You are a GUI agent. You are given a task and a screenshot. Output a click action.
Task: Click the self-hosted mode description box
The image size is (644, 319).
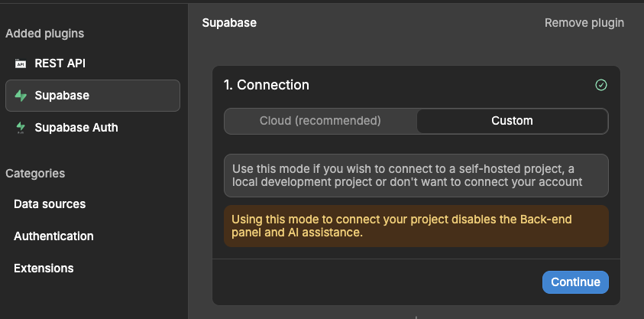tap(416, 175)
